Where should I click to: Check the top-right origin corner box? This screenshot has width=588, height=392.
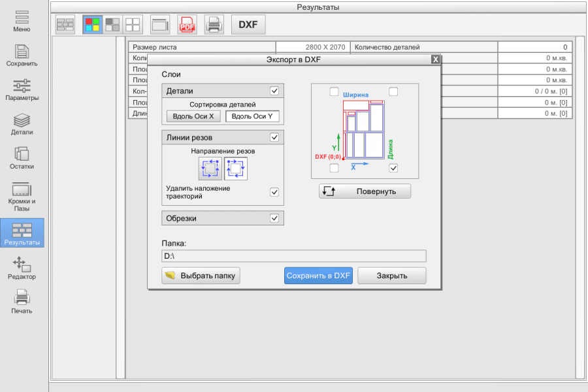(393, 91)
